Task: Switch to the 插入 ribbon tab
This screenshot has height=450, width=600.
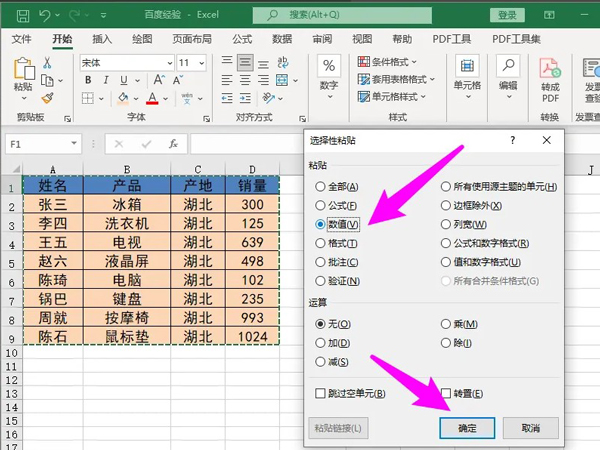Action: point(101,39)
